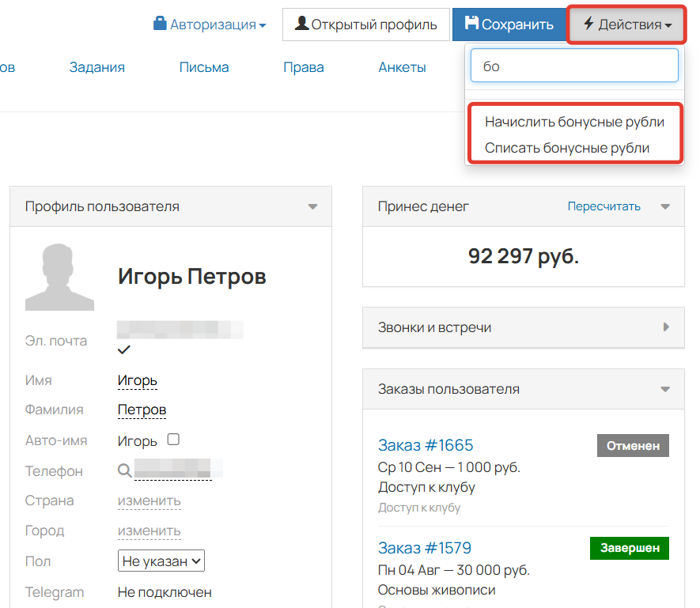The height and width of the screenshot is (608, 700).
Task: Expand the Звонки и встречи panel
Action: pos(665,327)
